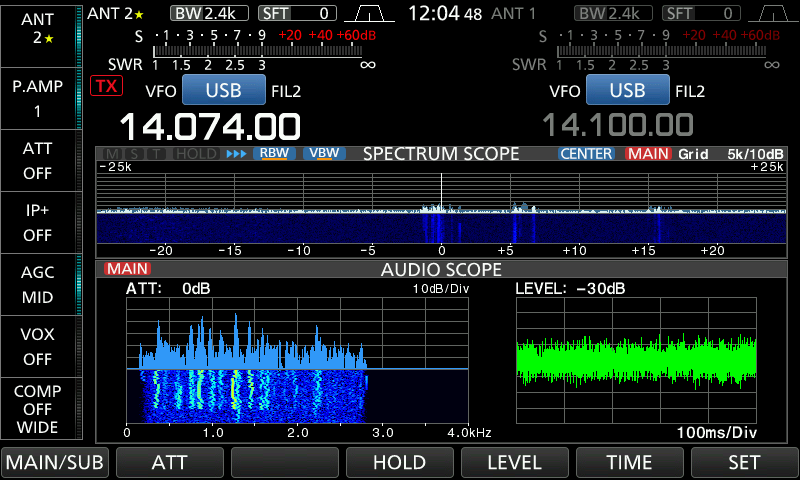Viewport: 800px width, 480px height.
Task: Tap the fast sweep arrows in the scope header
Action: (x=237, y=154)
